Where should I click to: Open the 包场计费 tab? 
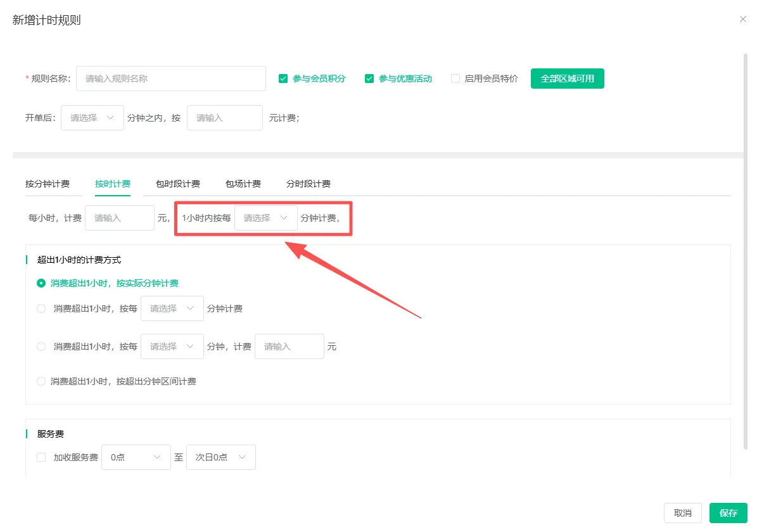tap(243, 184)
